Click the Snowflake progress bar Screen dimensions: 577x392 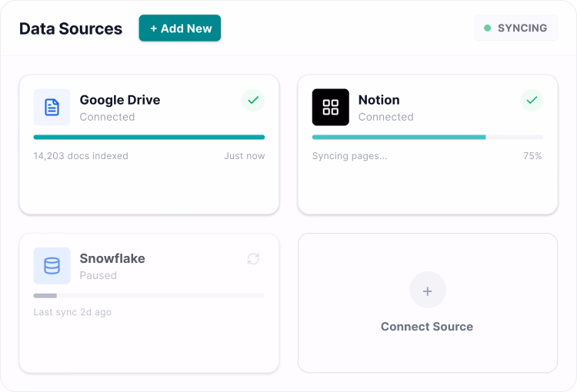tap(149, 296)
